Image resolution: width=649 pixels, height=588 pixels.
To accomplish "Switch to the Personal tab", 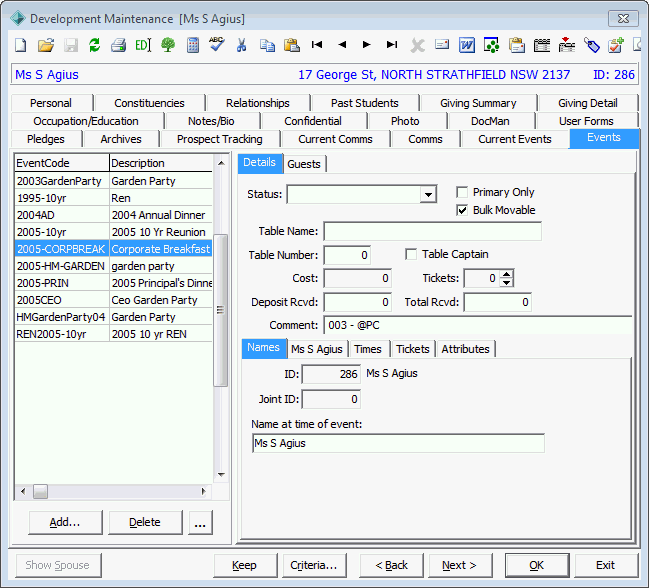I will 51,103.
